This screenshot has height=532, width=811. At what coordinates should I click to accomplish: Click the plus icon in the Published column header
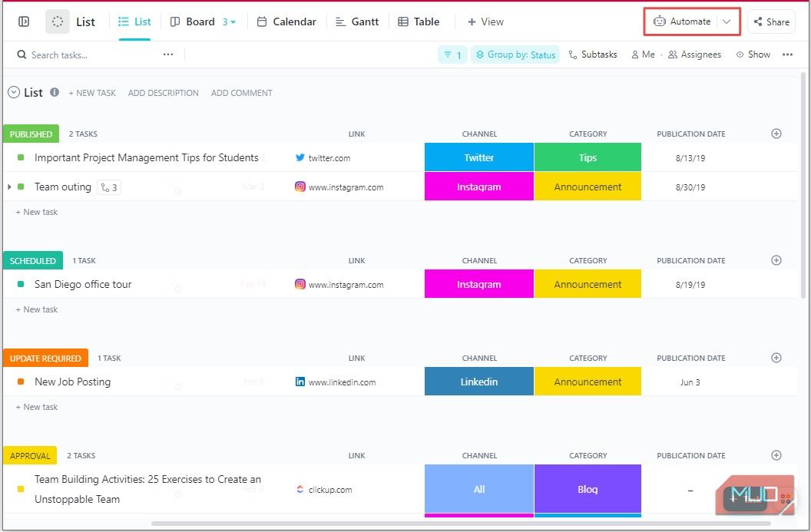click(x=776, y=133)
